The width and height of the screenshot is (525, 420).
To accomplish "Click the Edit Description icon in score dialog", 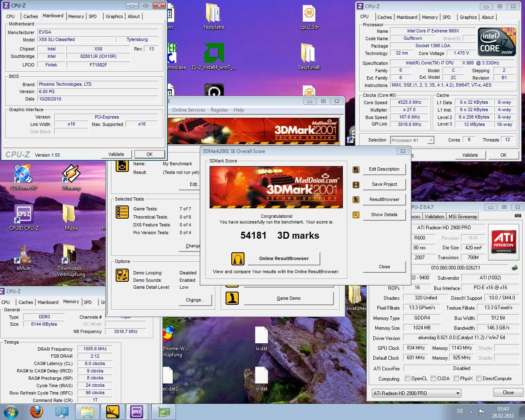I will (x=356, y=169).
